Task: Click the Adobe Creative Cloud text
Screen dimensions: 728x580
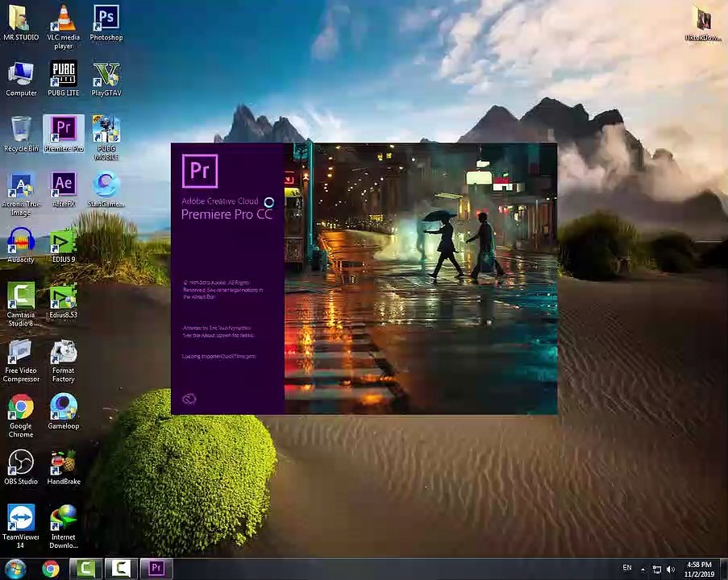Action: coord(219,201)
